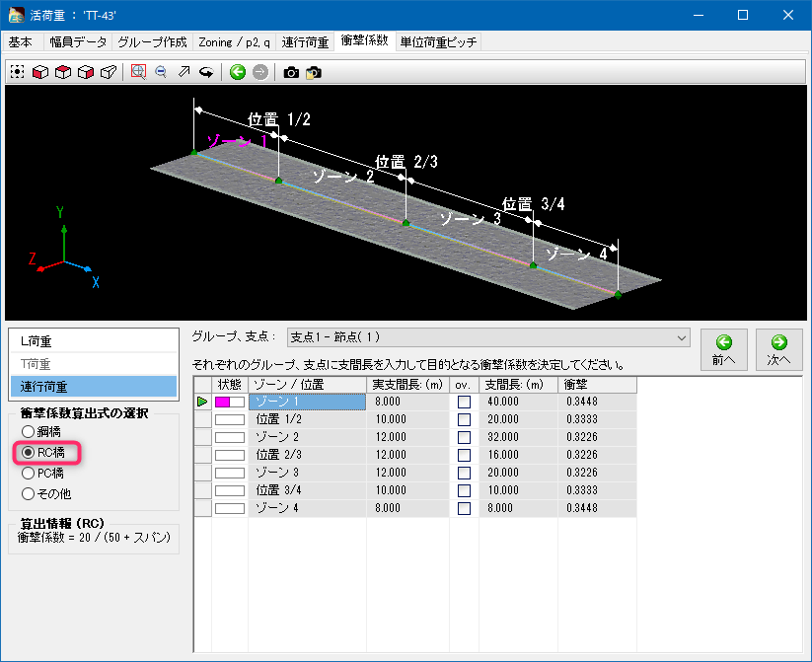Click the 前へ button

coord(723,349)
